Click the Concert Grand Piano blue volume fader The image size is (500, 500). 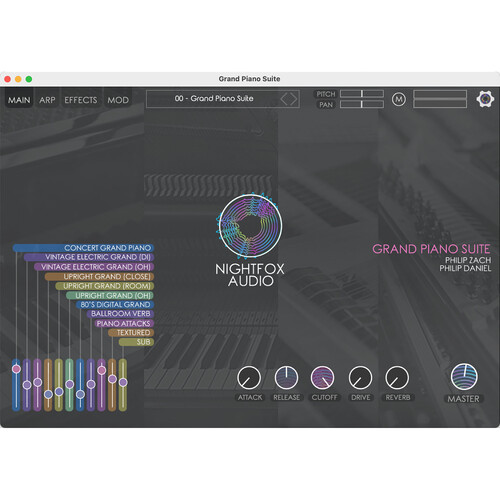pos(16,385)
